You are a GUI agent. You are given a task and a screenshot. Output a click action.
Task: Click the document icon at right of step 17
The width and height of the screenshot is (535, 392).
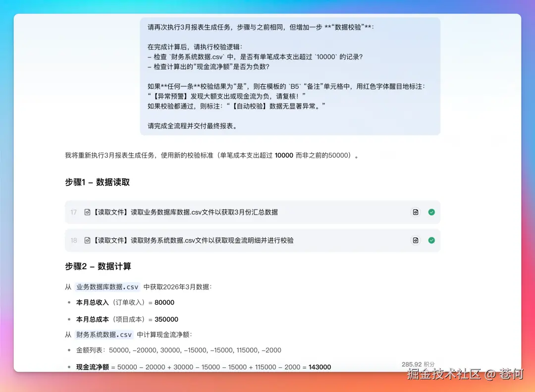[x=416, y=212]
